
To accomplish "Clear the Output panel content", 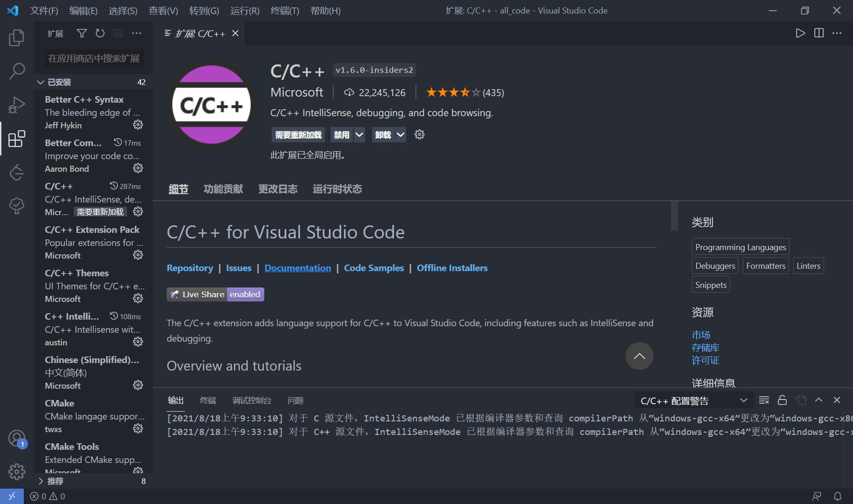I will click(764, 400).
